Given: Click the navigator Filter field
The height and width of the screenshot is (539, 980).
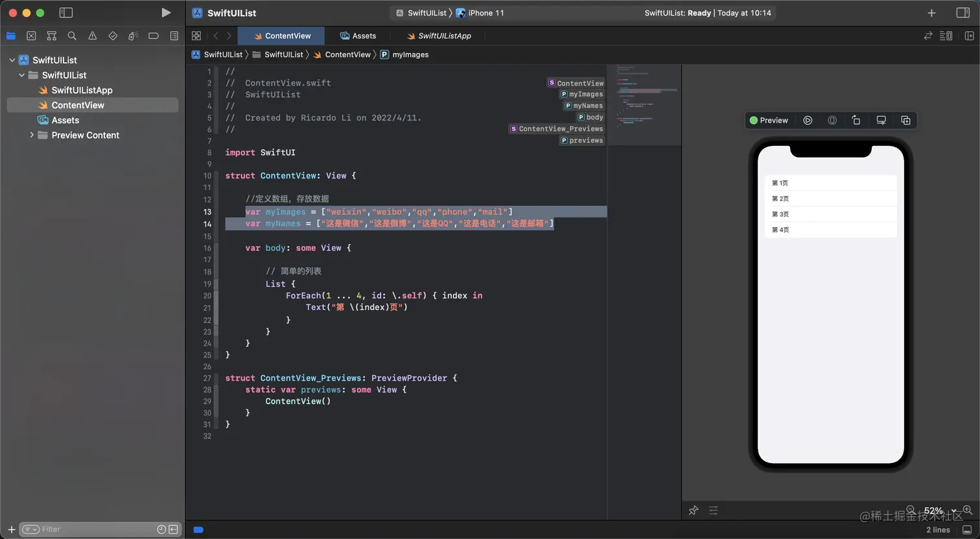Looking at the screenshot, I should [x=91, y=529].
